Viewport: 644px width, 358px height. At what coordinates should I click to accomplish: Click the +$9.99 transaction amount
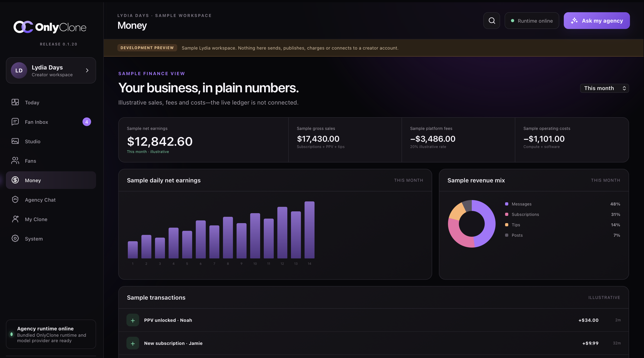(590, 343)
